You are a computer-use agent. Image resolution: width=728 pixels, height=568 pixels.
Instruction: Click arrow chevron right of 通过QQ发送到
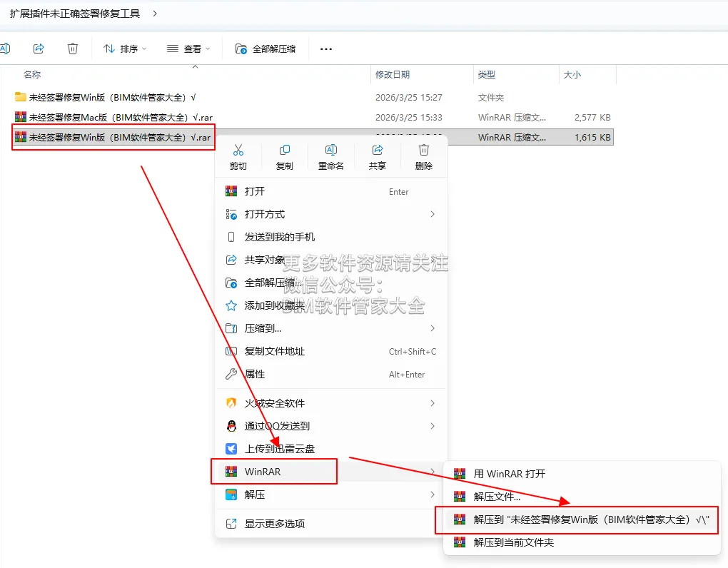[x=433, y=426]
